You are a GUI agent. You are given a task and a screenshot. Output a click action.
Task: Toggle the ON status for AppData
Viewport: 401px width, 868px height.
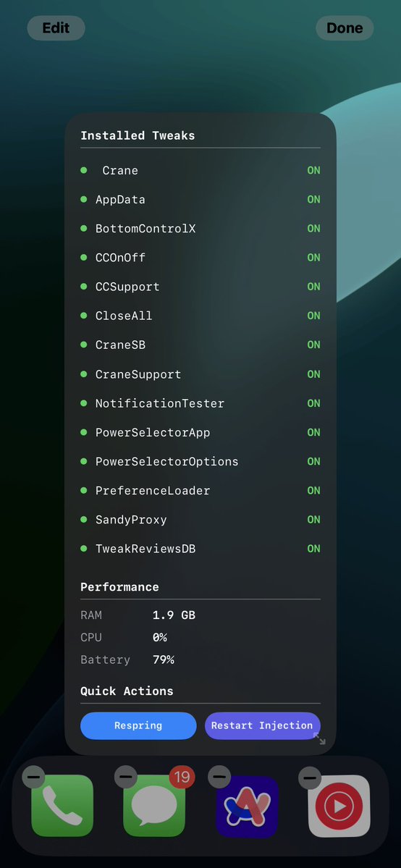[314, 199]
